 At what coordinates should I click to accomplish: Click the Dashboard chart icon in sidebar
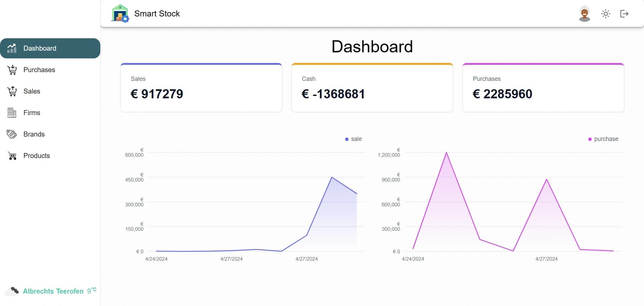tap(12, 48)
